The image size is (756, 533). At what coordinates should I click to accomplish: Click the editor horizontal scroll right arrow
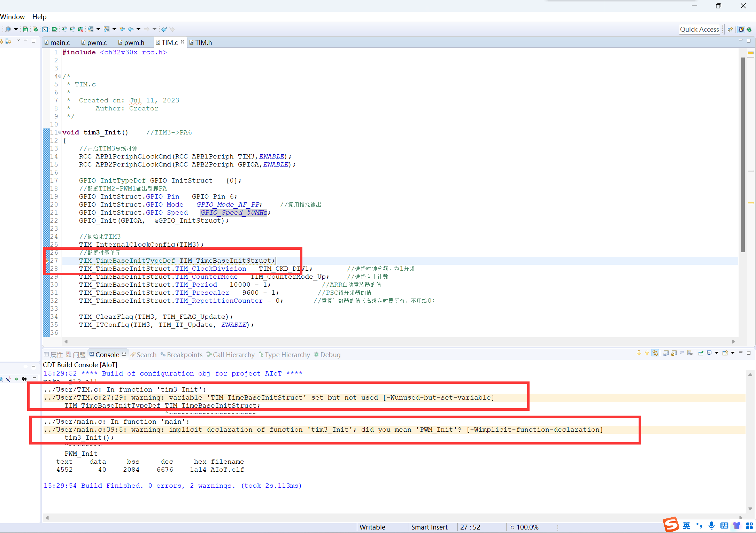[733, 341]
